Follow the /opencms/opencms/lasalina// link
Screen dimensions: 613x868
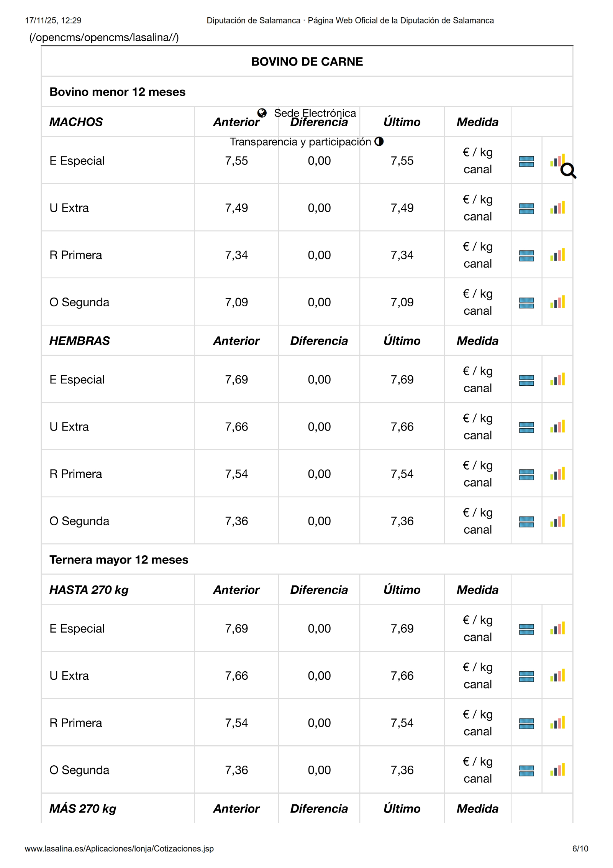104,37
